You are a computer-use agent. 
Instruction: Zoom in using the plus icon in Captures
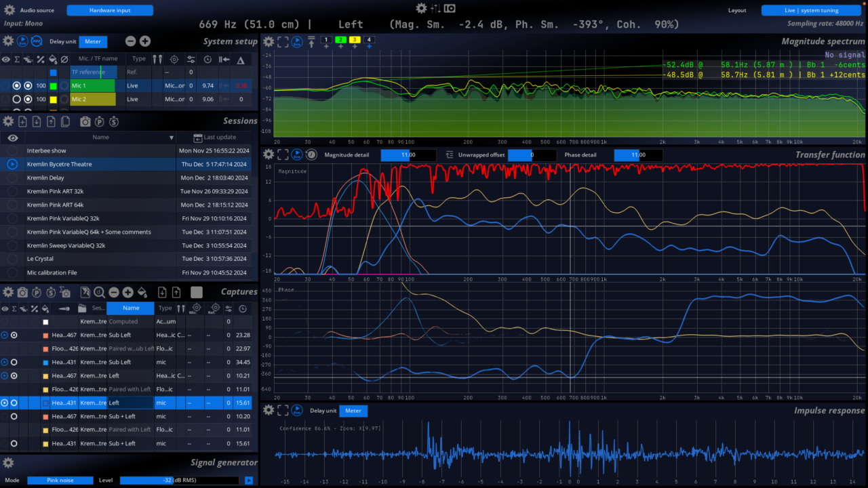(x=127, y=291)
